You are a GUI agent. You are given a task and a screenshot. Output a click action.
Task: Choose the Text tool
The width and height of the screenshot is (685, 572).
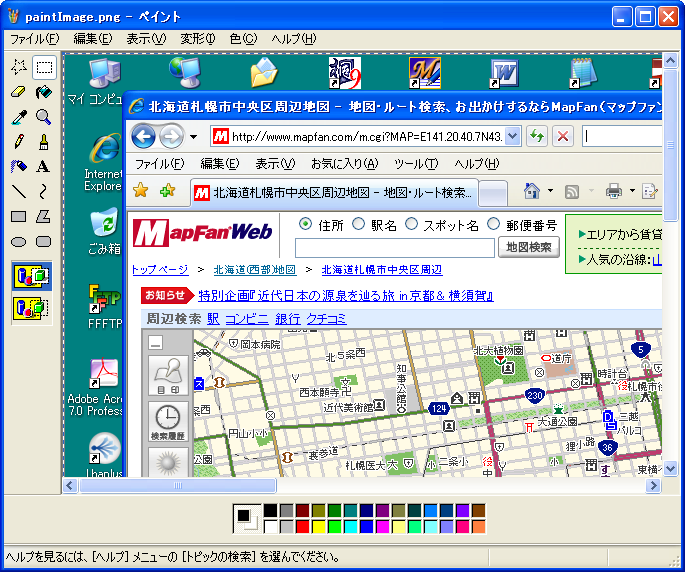pos(44,166)
